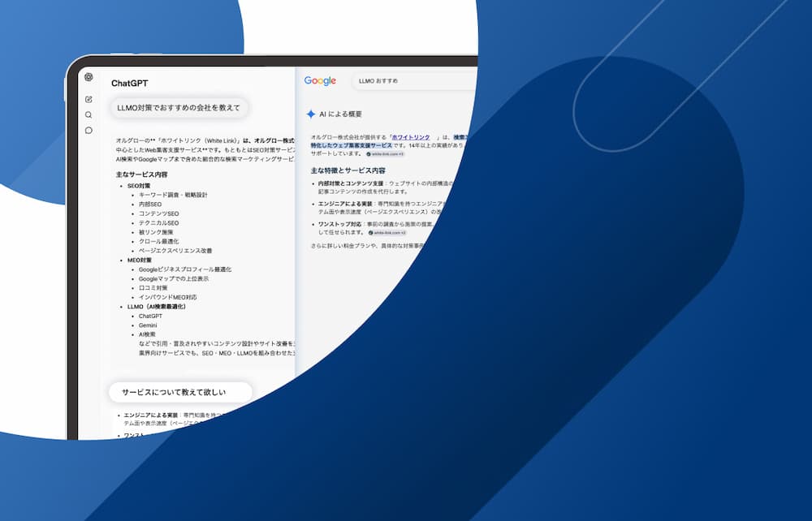Click the AI による概要 heading
The height and width of the screenshot is (521, 812).
pyautogui.click(x=340, y=114)
